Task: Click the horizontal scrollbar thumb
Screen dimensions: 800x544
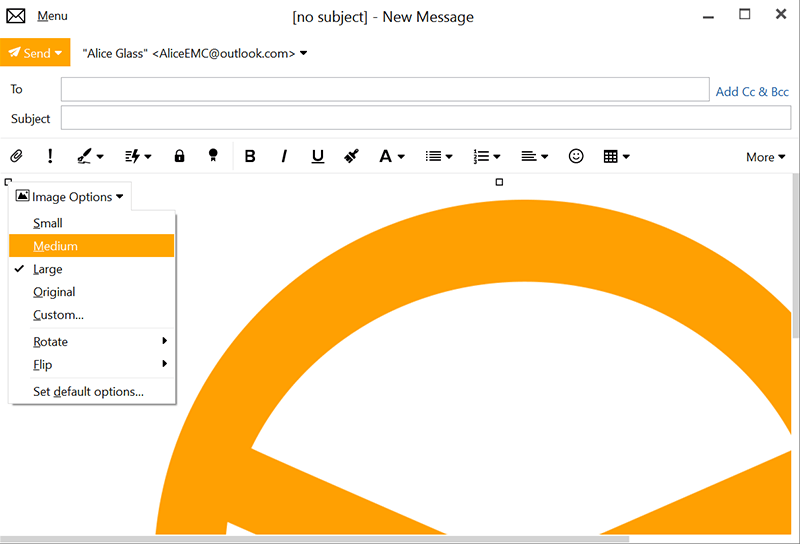Action: click(x=315, y=539)
